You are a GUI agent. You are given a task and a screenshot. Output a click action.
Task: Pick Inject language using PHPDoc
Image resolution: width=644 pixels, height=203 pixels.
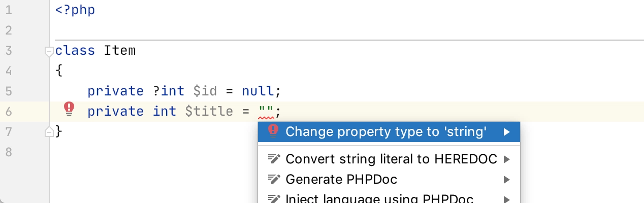(389, 198)
